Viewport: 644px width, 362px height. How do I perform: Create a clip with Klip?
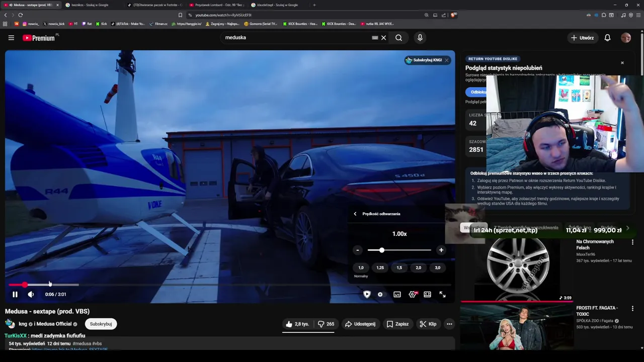pyautogui.click(x=428, y=324)
